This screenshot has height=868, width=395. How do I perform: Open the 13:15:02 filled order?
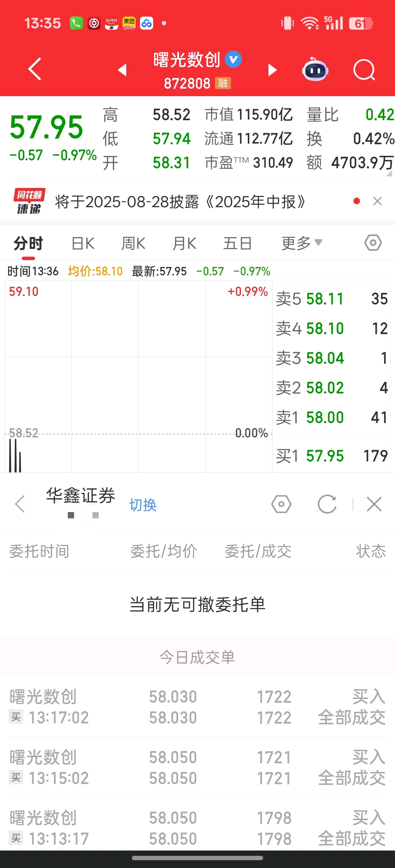click(197, 767)
